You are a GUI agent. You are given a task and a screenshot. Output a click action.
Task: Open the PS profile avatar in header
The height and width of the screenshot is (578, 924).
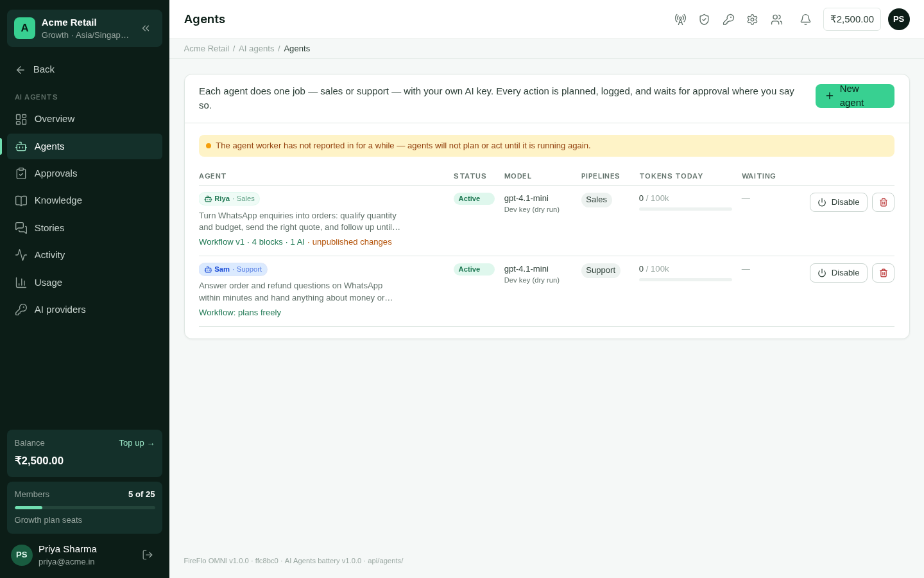click(x=899, y=19)
